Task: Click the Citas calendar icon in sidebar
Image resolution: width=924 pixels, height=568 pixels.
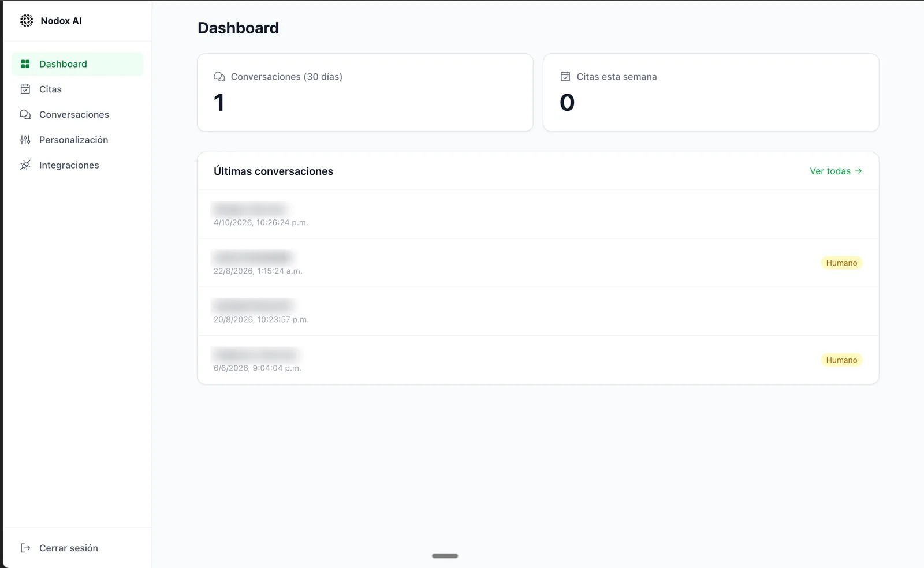Action: click(x=25, y=89)
